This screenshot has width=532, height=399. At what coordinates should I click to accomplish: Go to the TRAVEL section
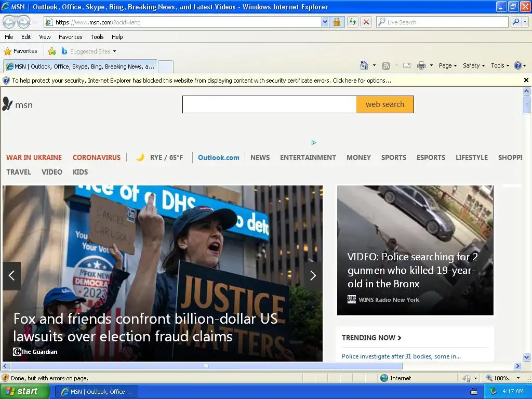pos(19,172)
